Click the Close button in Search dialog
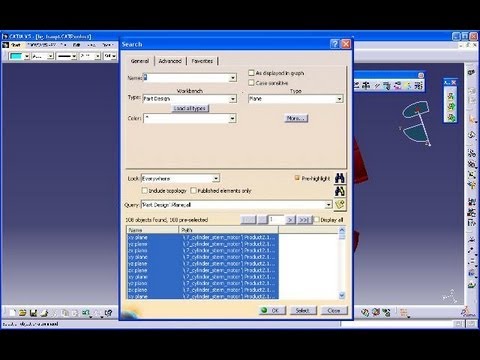 pyautogui.click(x=334, y=310)
